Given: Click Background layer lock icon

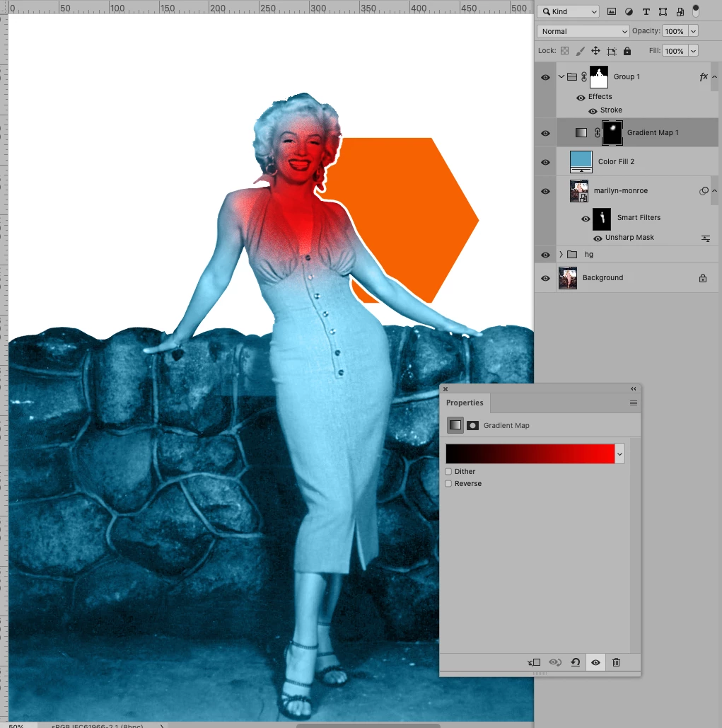Looking at the screenshot, I should point(703,278).
